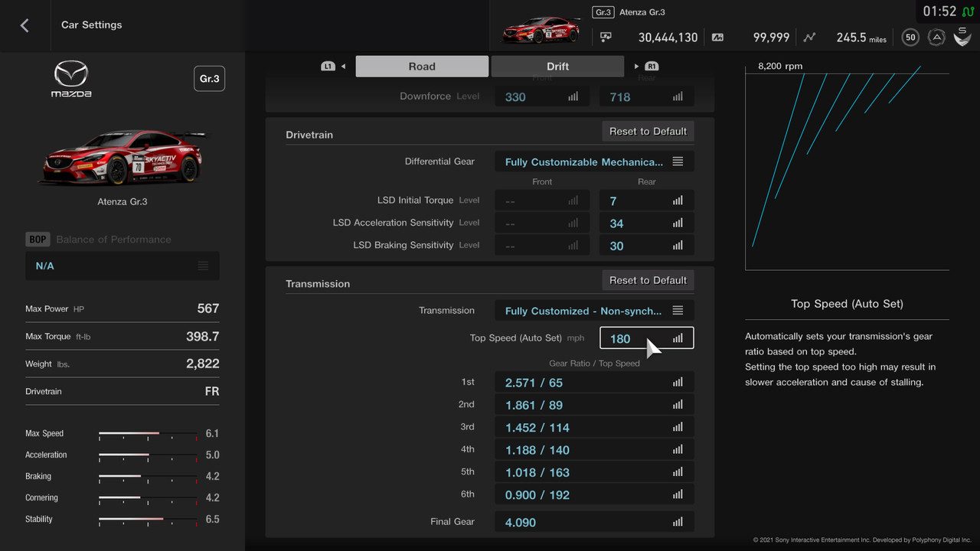Select the 4th gear 1.188 / 140 value
The height and width of the screenshot is (551, 980).
[x=594, y=450]
